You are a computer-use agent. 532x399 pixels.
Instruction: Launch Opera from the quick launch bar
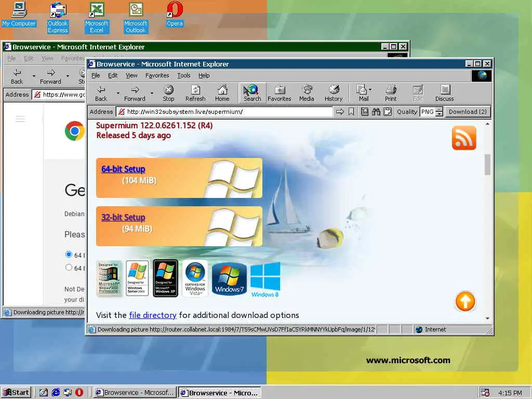click(79, 392)
